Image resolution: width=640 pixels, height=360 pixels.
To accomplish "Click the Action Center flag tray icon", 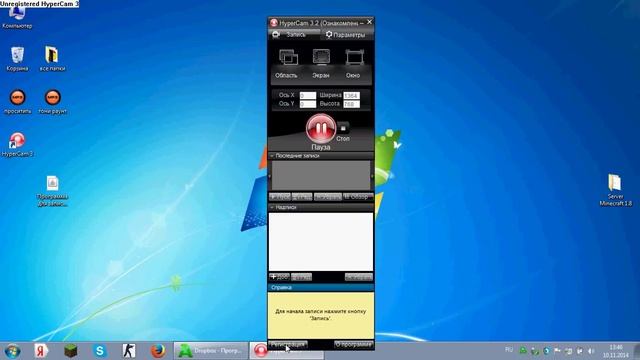I will point(557,351).
